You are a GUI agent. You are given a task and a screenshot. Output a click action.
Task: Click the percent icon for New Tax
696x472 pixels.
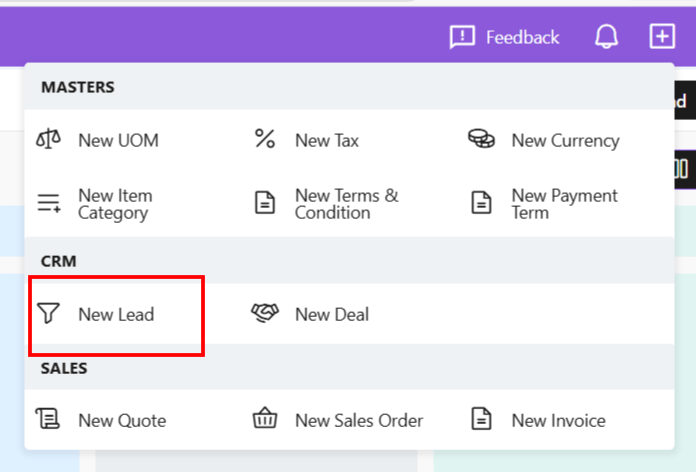(265, 140)
